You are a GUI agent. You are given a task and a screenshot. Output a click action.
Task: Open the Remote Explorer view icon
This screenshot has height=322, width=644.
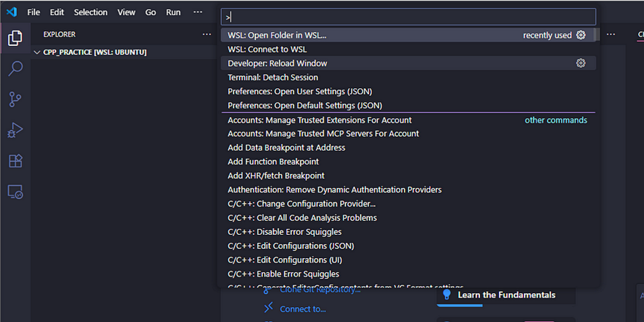(x=15, y=192)
